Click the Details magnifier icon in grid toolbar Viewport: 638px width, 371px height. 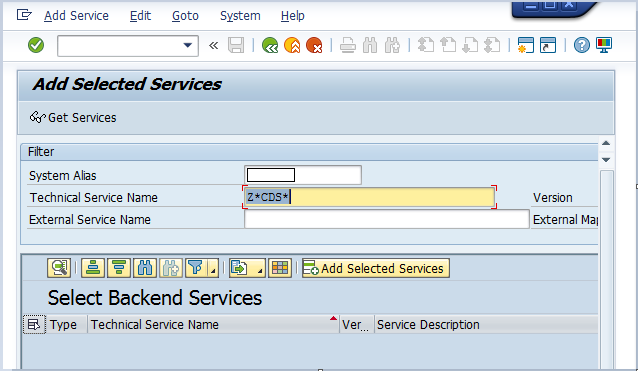tap(59, 268)
